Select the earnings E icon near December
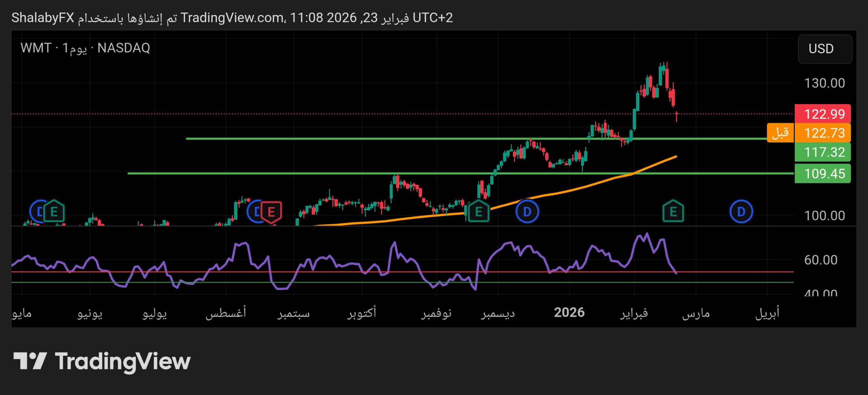Image resolution: width=868 pixels, height=395 pixels. tap(478, 211)
